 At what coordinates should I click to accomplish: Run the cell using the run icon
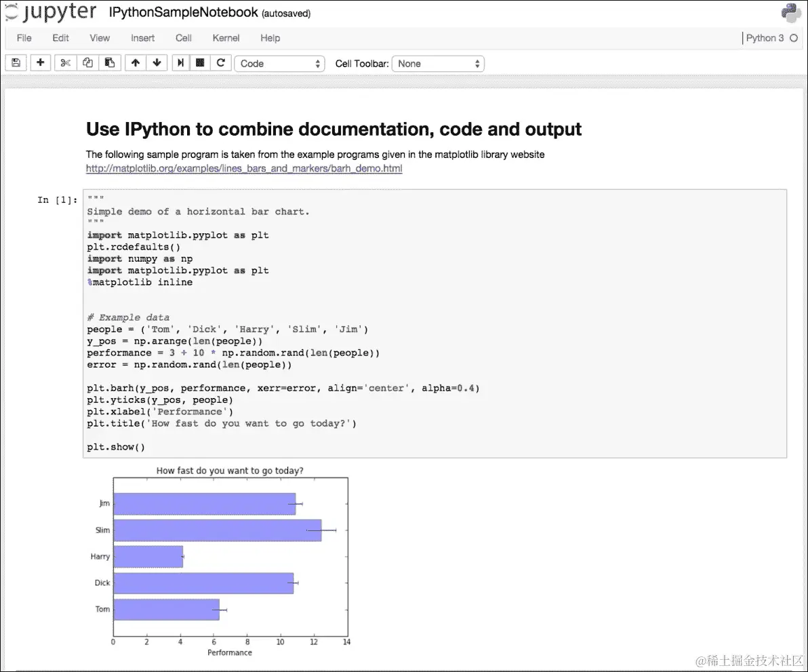pos(181,62)
